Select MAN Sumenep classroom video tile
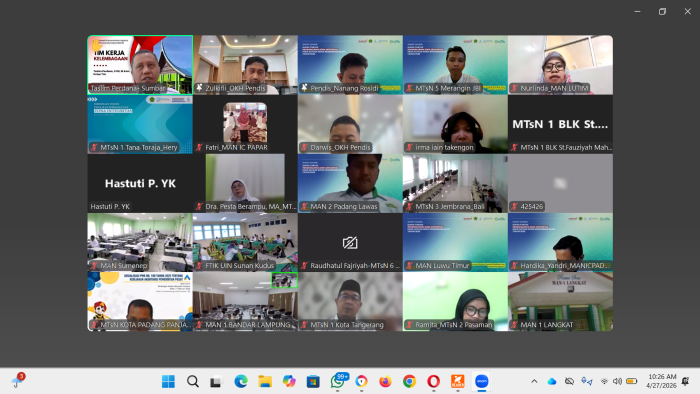Screen dimensions: 700x394 (x=140, y=242)
